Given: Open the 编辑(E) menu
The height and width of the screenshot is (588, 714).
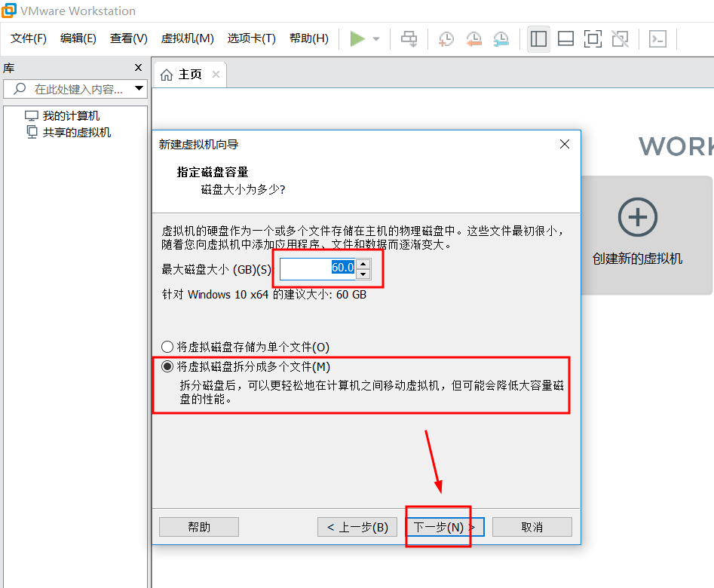Looking at the screenshot, I should 78,38.
